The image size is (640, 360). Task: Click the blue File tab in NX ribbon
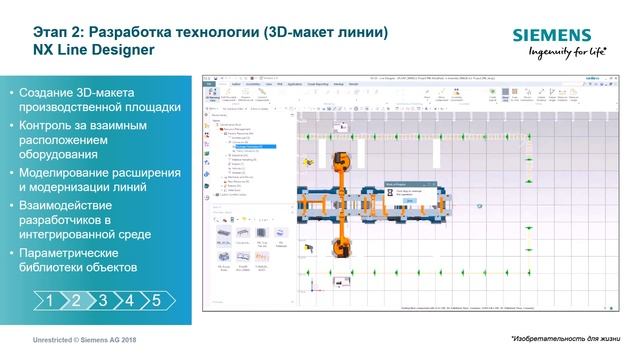coord(209,84)
